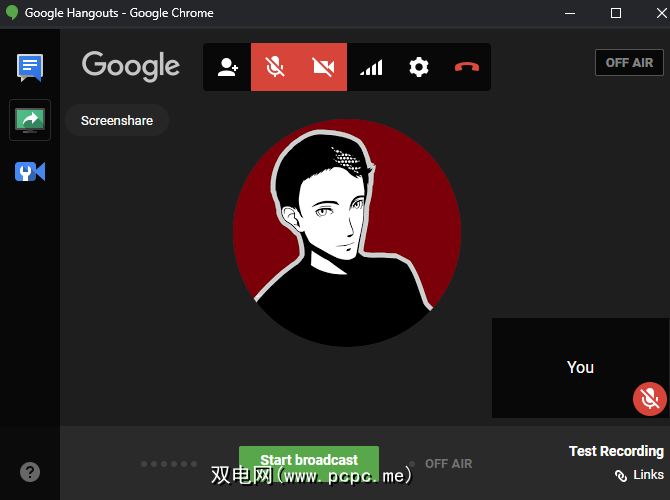Click the OFF AIR label beside broadcast button
670x500 pixels.
[x=448, y=464]
